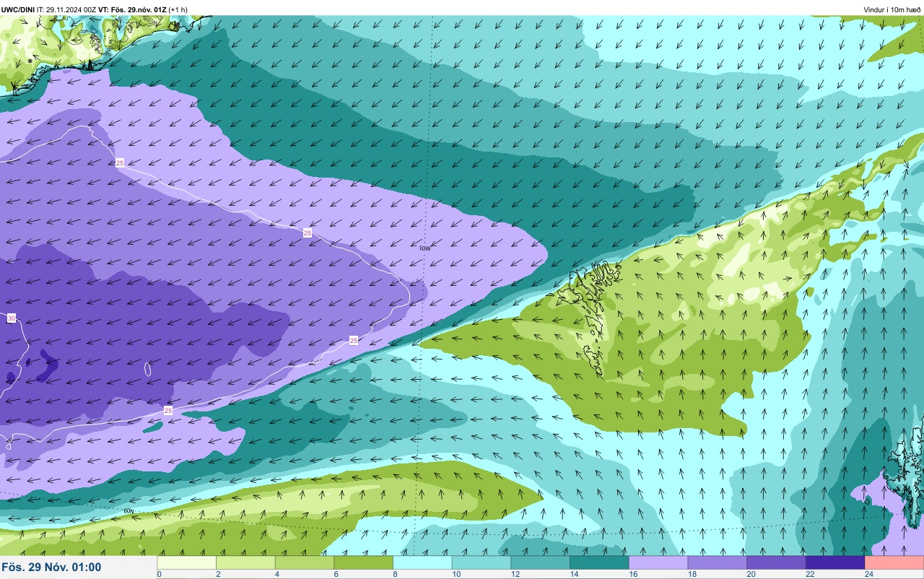The height and width of the screenshot is (579, 924).
Task: Click the pink above-24 legend swatch
Action: [894, 562]
